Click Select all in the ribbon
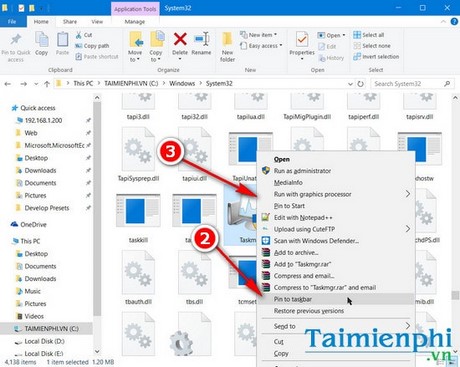This screenshot has width=460, height=367. click(x=369, y=35)
